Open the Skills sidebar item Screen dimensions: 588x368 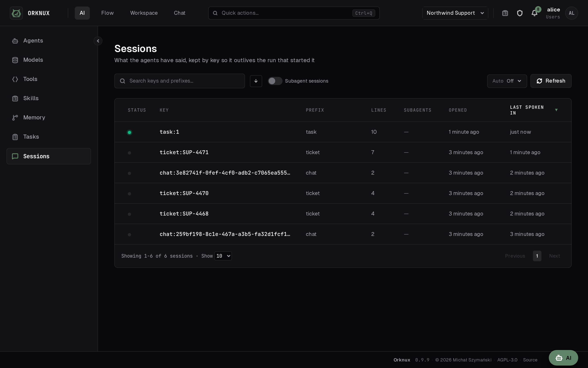[x=49, y=98]
